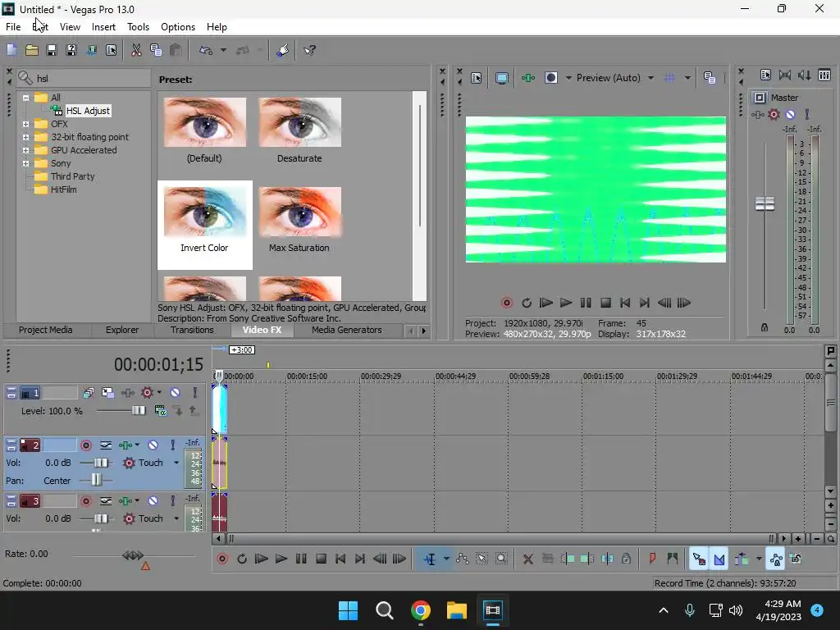
Task: Click the What's This help icon
Action: coord(309,50)
